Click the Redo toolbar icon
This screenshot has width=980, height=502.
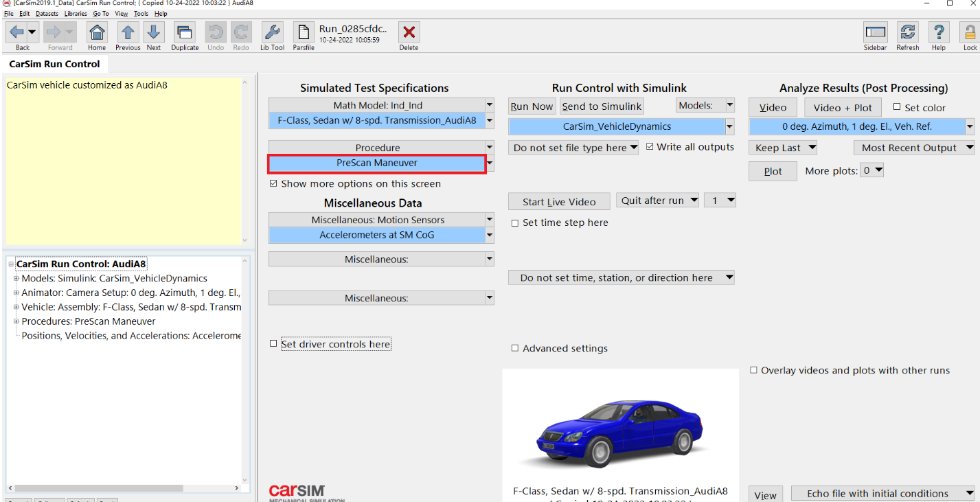[241, 32]
